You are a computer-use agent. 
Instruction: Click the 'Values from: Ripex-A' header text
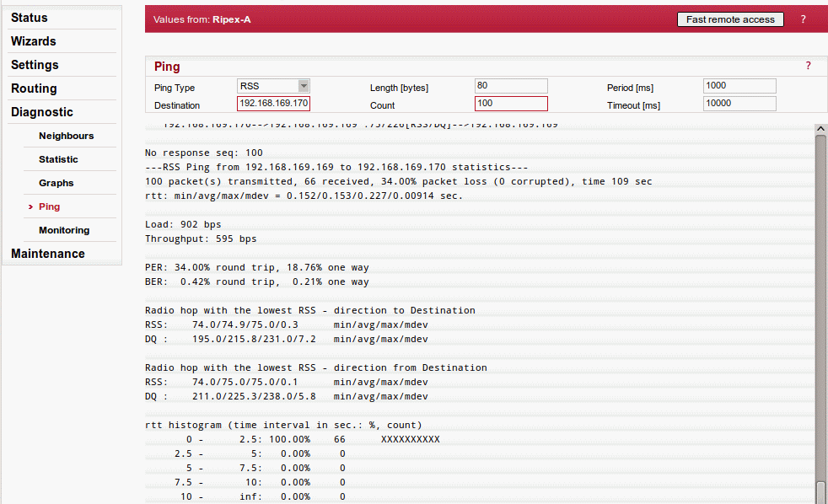[202, 19]
